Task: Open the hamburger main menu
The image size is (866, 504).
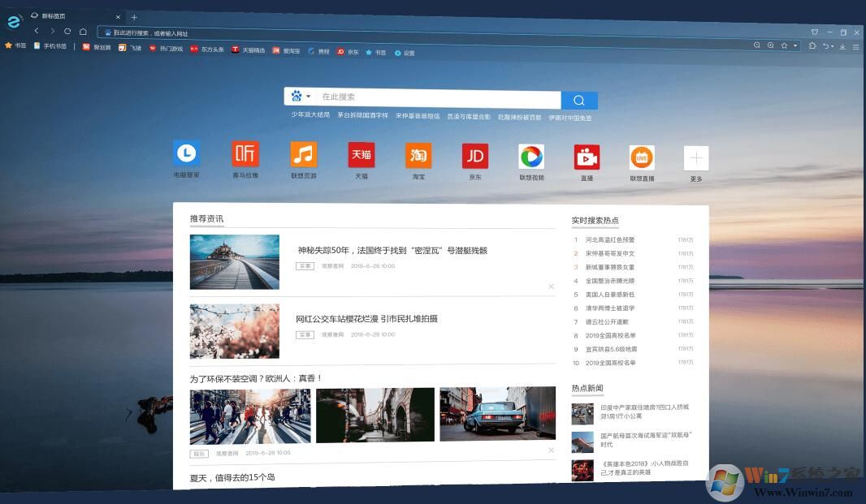Action: (856, 46)
